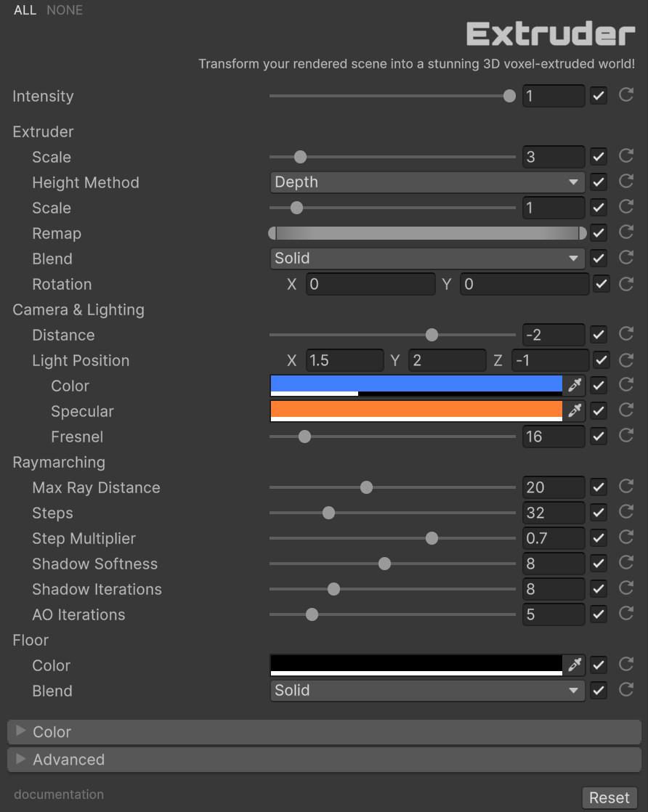
Task: Click the eyedropper for Specular color
Action: (575, 410)
